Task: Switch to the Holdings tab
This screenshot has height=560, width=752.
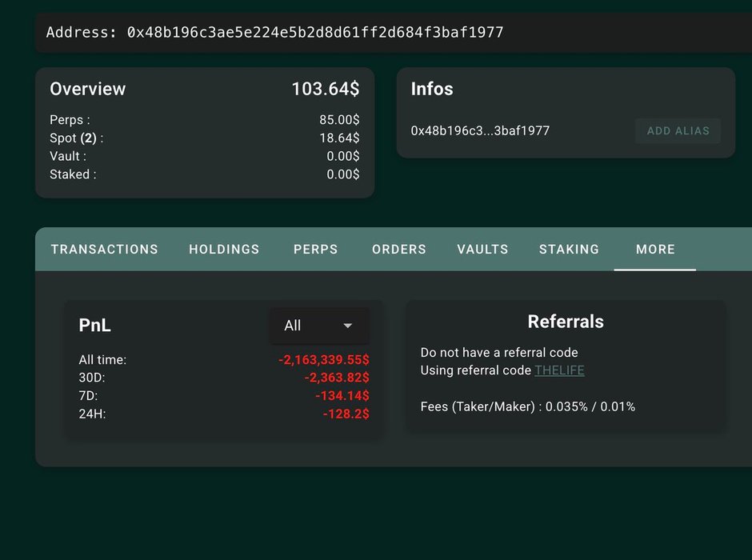Action: (x=224, y=250)
